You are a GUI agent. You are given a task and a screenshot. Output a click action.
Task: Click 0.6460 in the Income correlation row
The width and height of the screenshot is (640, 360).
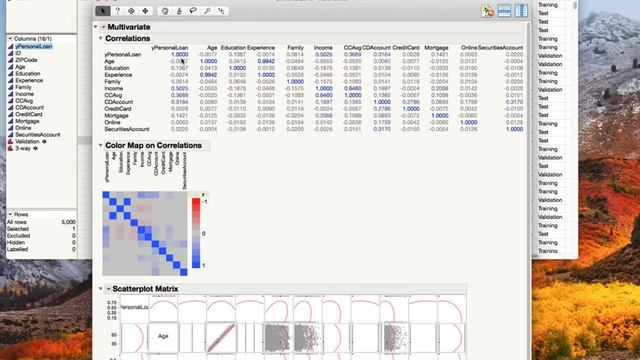tap(353, 88)
